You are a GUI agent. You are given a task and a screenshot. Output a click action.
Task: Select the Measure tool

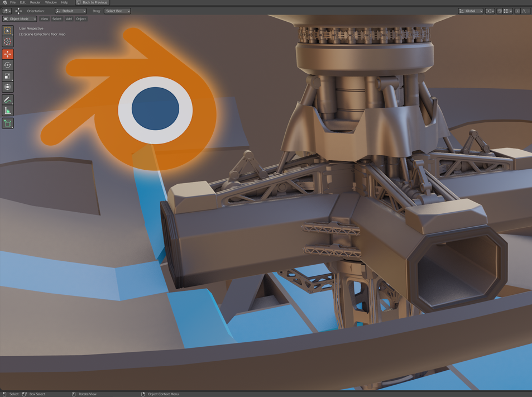[8, 111]
